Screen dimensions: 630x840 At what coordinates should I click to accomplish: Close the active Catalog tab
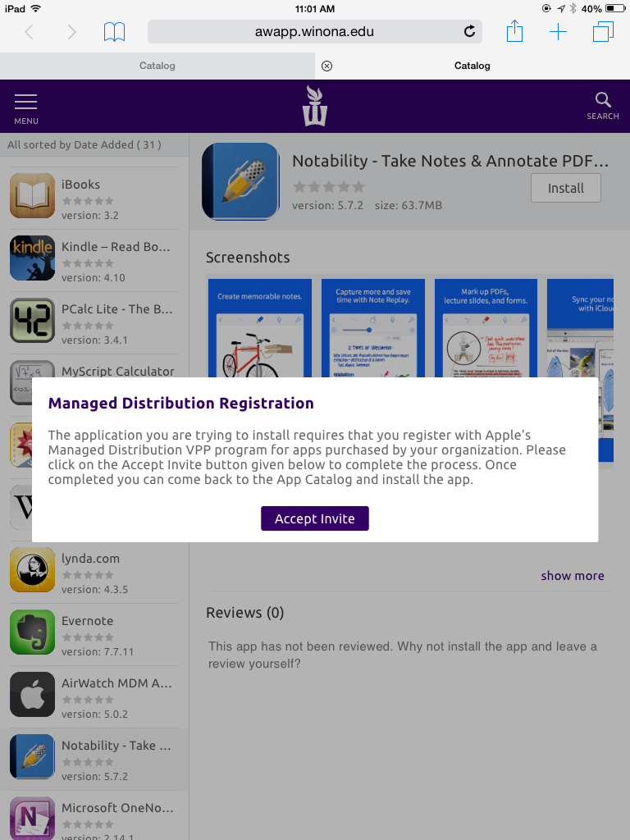[326, 66]
